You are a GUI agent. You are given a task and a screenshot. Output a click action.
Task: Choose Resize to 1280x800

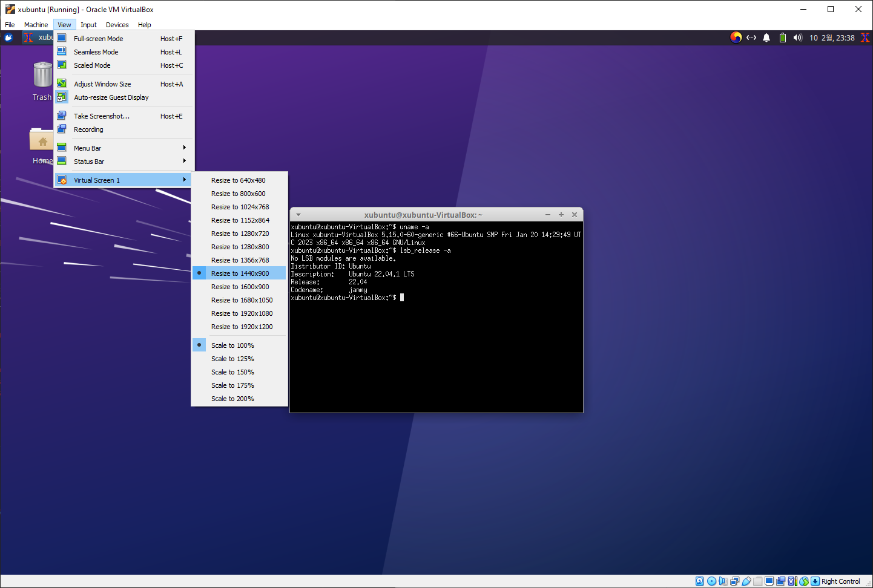(239, 247)
